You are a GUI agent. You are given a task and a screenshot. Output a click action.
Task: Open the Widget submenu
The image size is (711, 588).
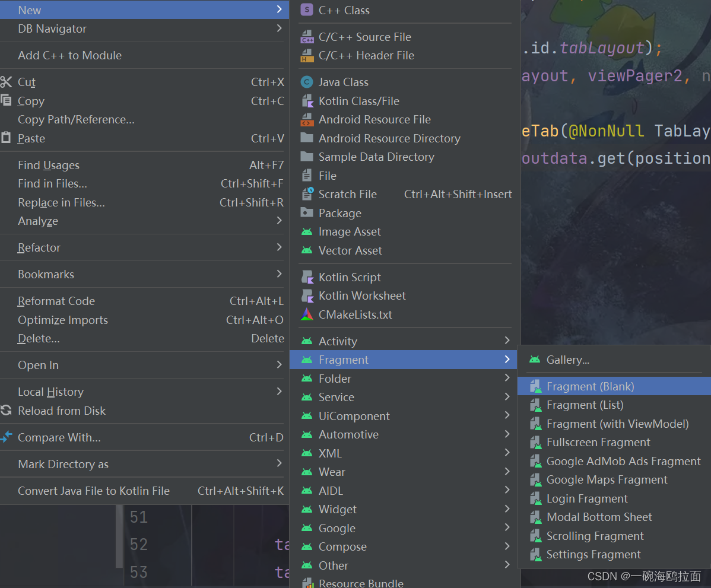403,509
